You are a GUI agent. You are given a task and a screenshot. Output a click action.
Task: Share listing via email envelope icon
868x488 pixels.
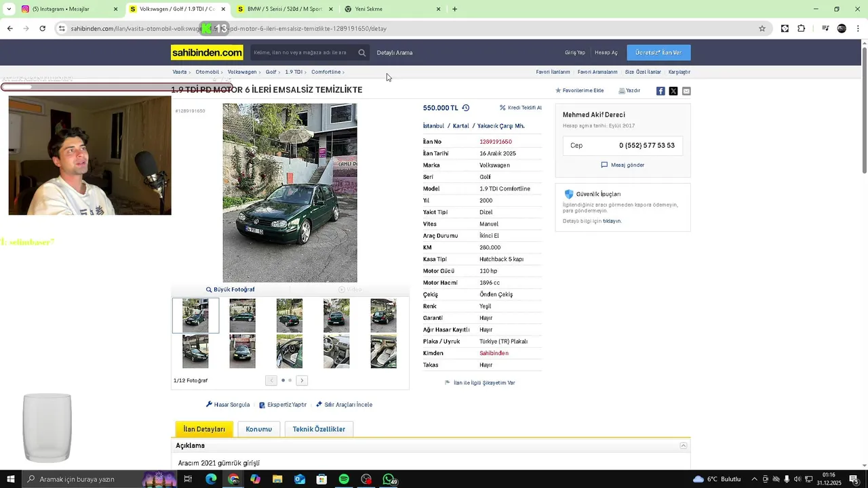click(686, 91)
